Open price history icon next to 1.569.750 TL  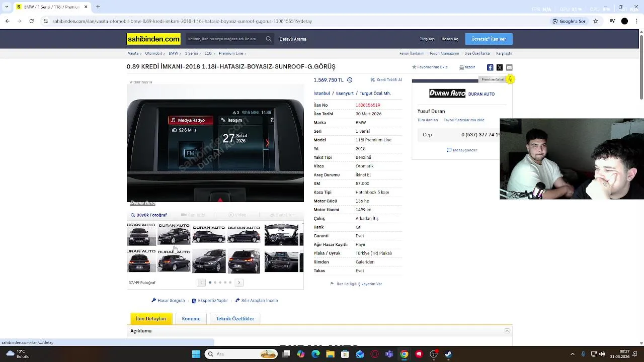point(350,80)
